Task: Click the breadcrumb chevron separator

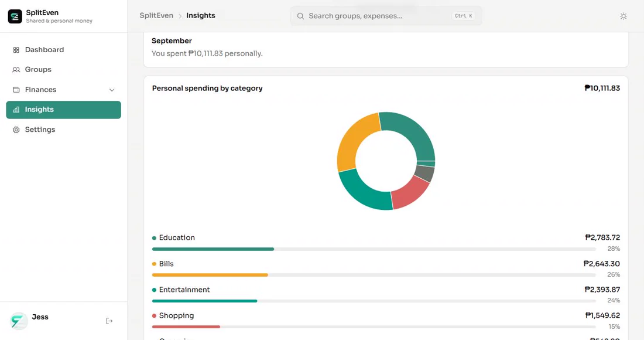Action: 180,16
